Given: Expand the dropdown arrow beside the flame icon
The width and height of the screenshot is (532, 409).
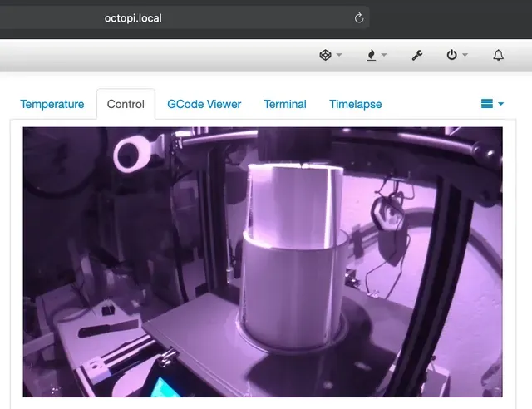Looking at the screenshot, I should point(384,55).
